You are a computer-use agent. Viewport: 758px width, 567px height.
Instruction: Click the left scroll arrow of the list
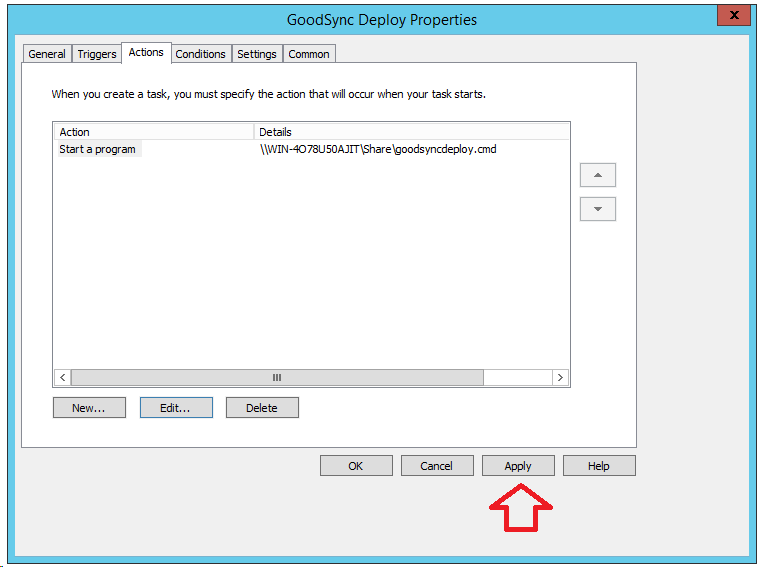(x=62, y=377)
